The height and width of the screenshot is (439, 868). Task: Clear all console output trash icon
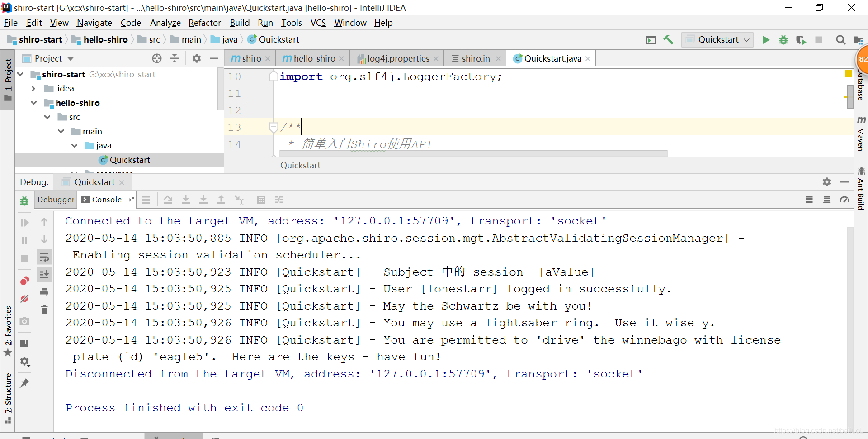click(44, 310)
